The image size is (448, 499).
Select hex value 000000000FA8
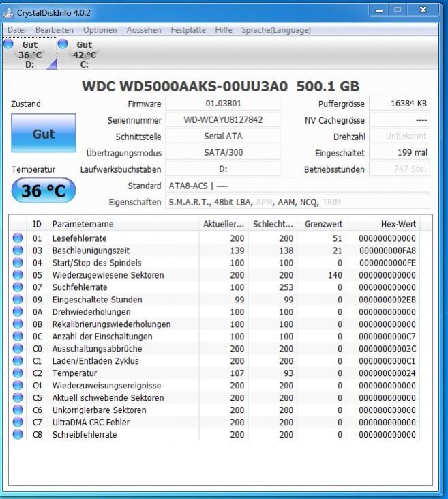(x=387, y=251)
